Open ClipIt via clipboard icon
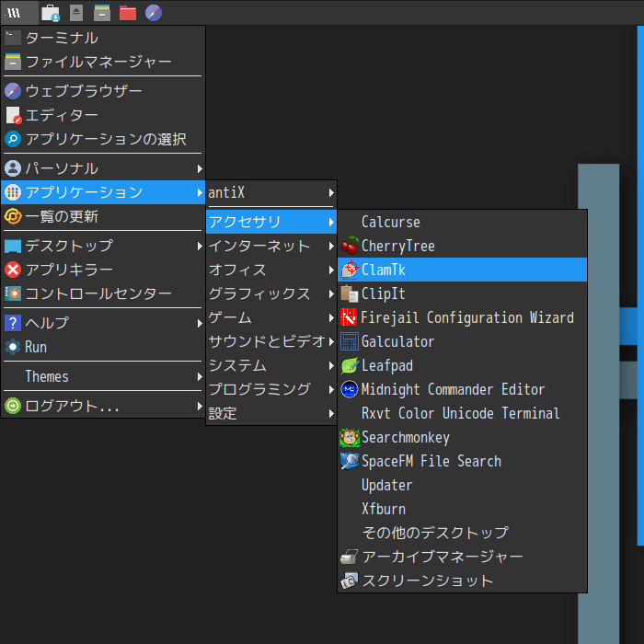This screenshot has width=644, height=644. (x=350, y=293)
